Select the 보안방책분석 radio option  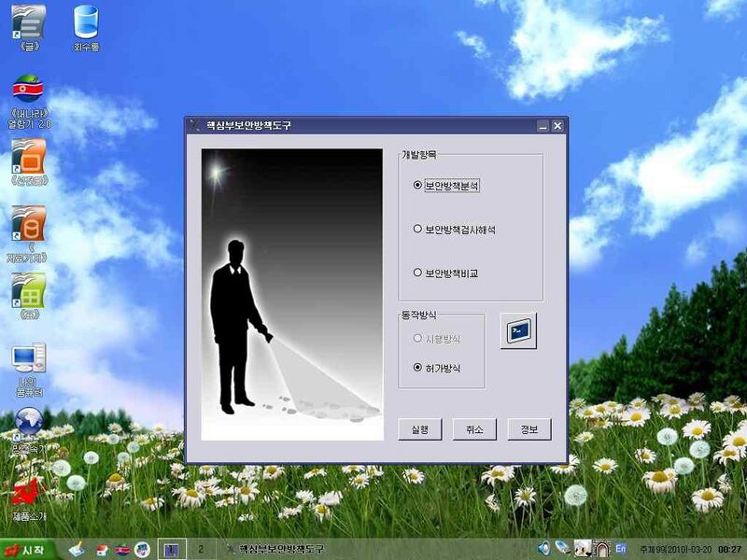417,186
